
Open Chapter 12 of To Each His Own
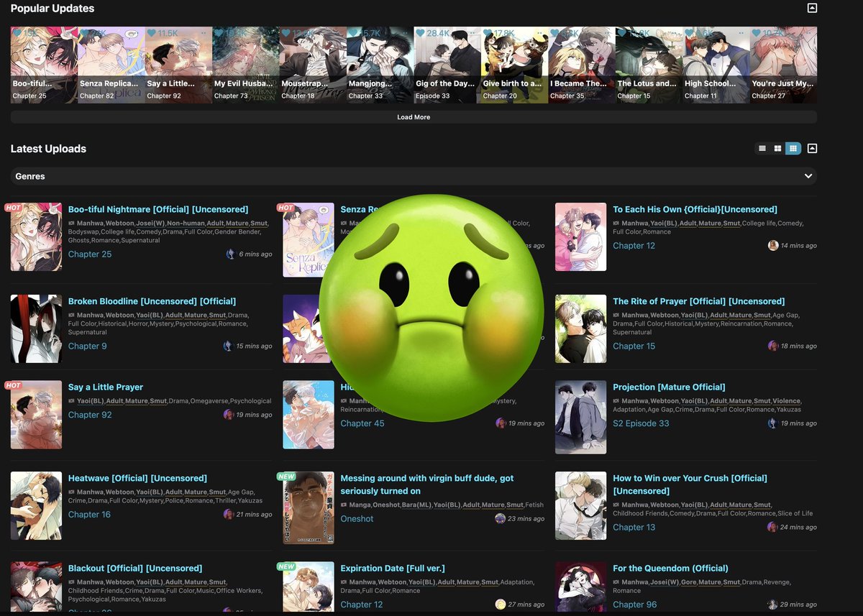[634, 245]
